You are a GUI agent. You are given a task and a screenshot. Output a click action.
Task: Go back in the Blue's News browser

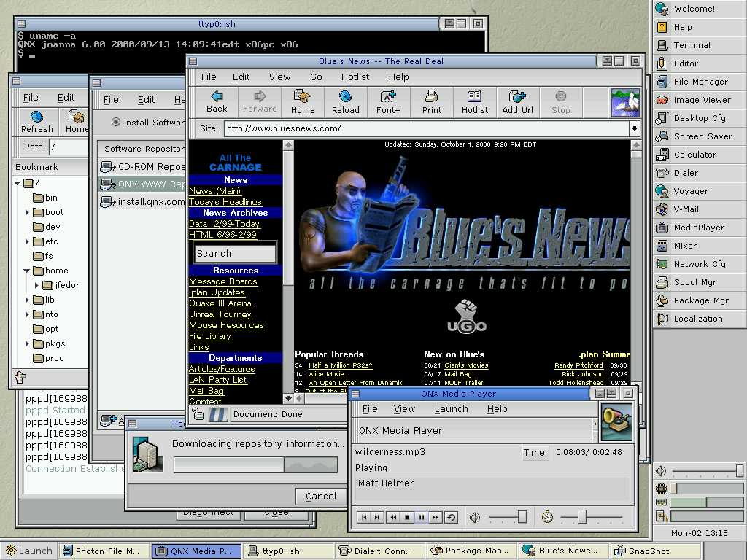point(217,102)
